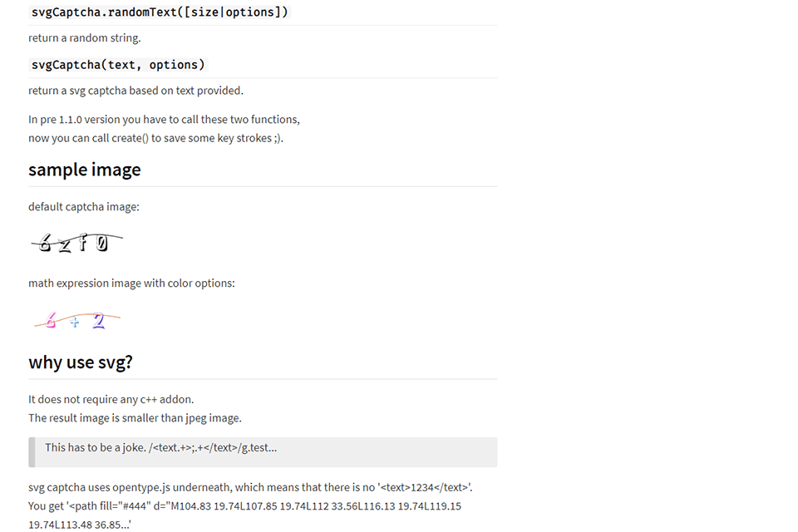This screenshot has width=798, height=532.
Task: Click the default black captcha image
Action: (77, 244)
